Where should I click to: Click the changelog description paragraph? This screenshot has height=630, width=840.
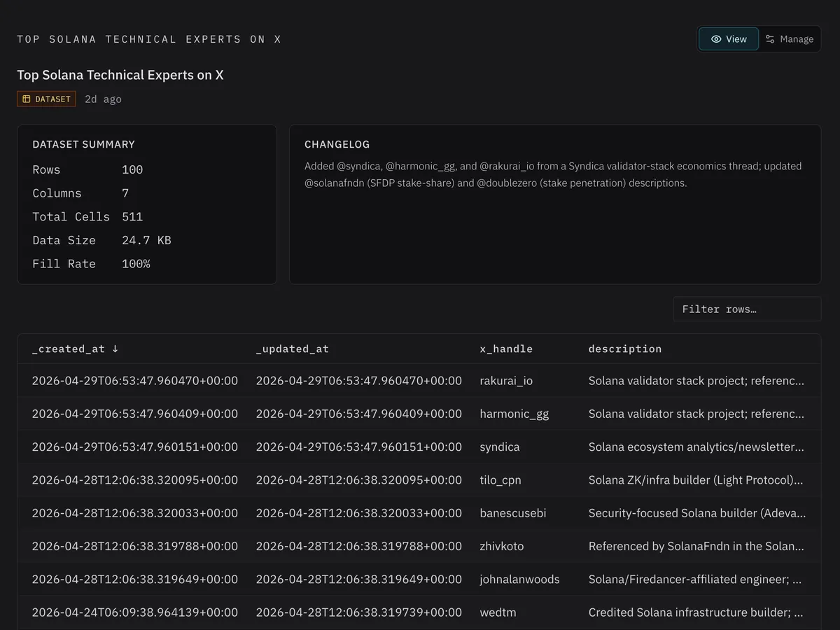coord(553,174)
